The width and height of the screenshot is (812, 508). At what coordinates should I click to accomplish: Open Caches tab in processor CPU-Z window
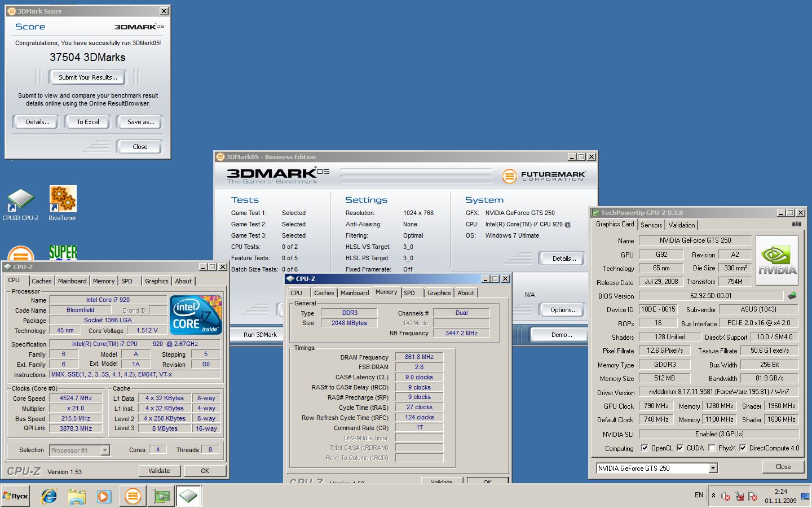point(41,281)
